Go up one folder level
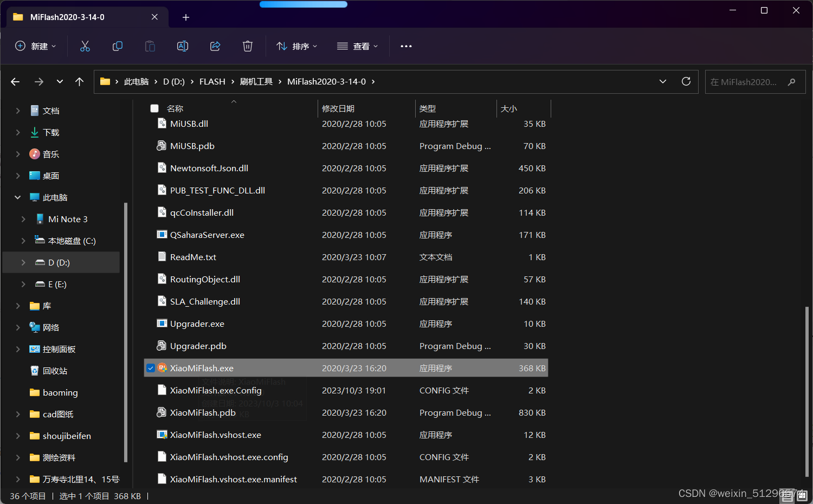813x504 pixels. (80, 82)
